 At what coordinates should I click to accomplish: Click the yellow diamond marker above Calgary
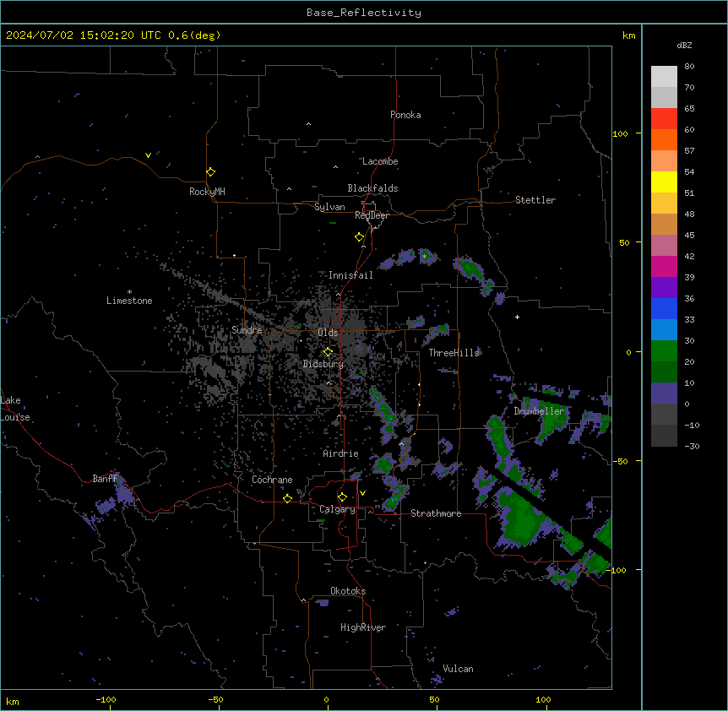click(342, 497)
